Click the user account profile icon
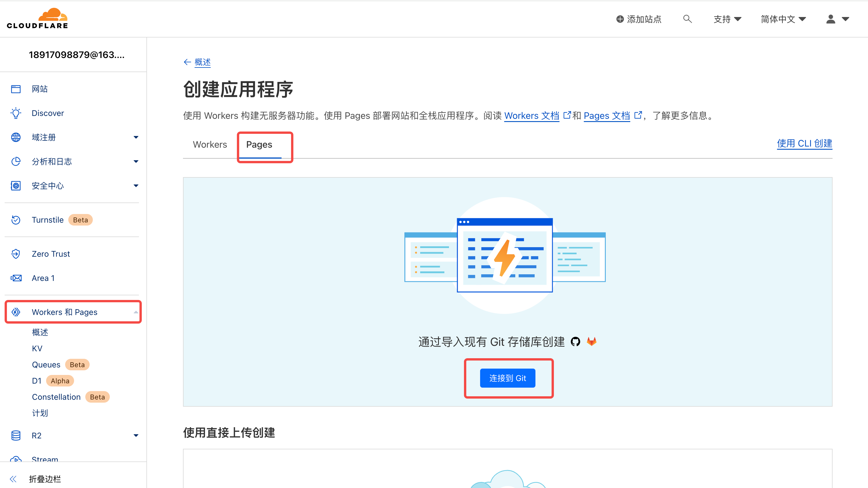 click(831, 19)
